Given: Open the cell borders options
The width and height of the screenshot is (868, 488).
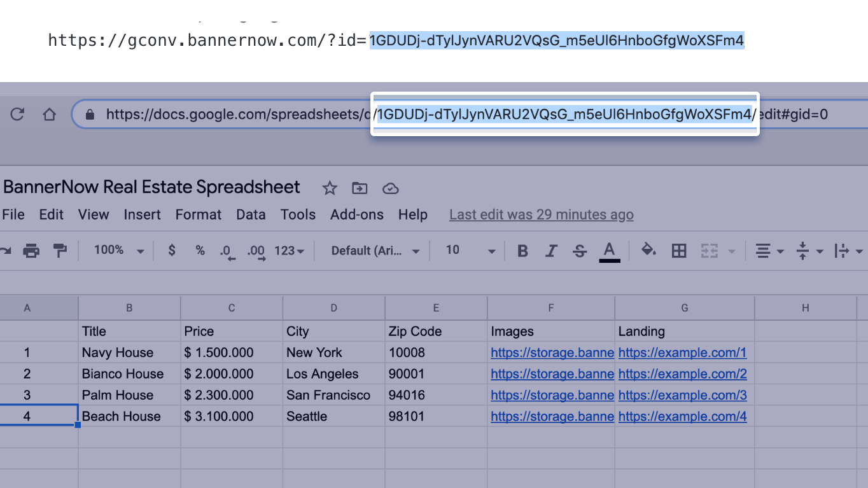Looking at the screenshot, I should pyautogui.click(x=679, y=251).
